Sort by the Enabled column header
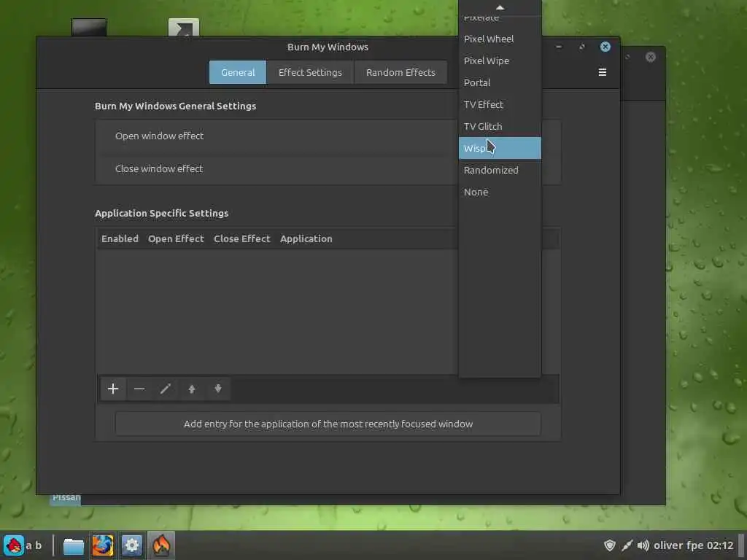The image size is (747, 560). coord(120,238)
